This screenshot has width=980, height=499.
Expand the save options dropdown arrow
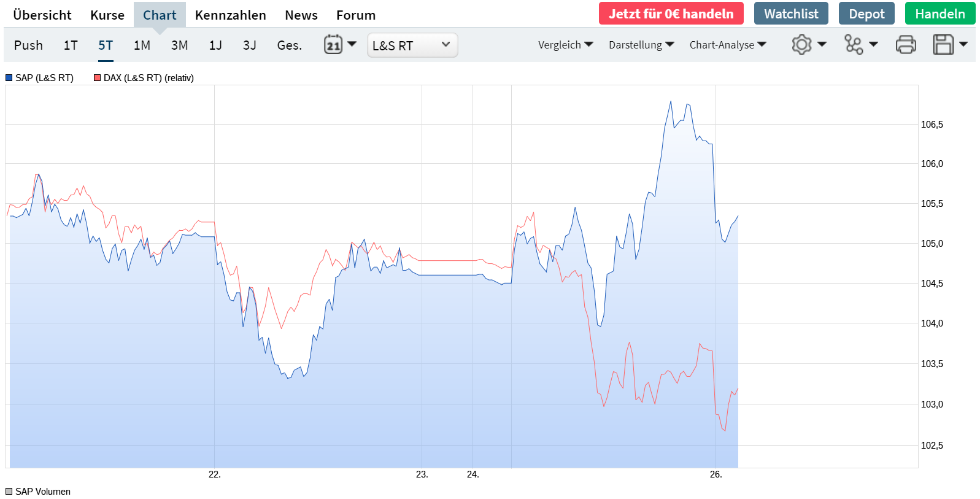point(963,44)
